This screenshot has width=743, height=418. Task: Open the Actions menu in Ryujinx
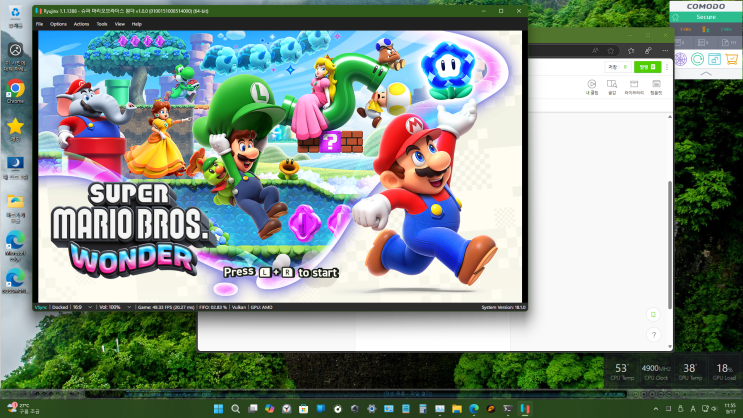81,24
